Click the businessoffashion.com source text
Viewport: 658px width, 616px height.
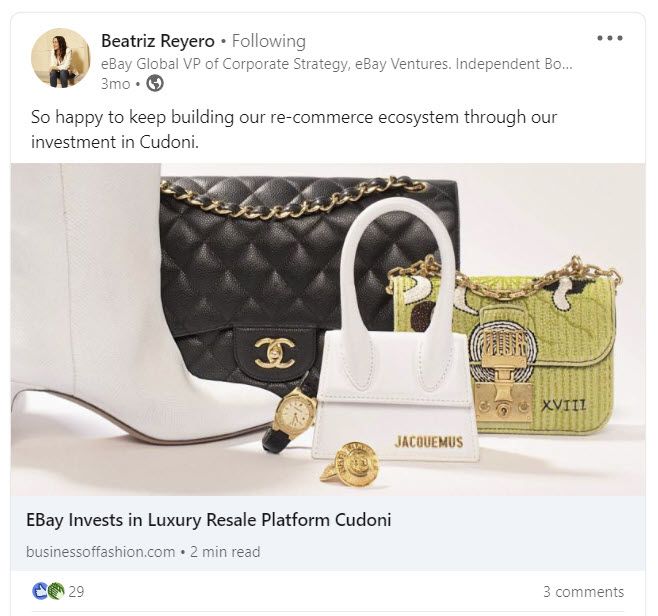(100, 551)
